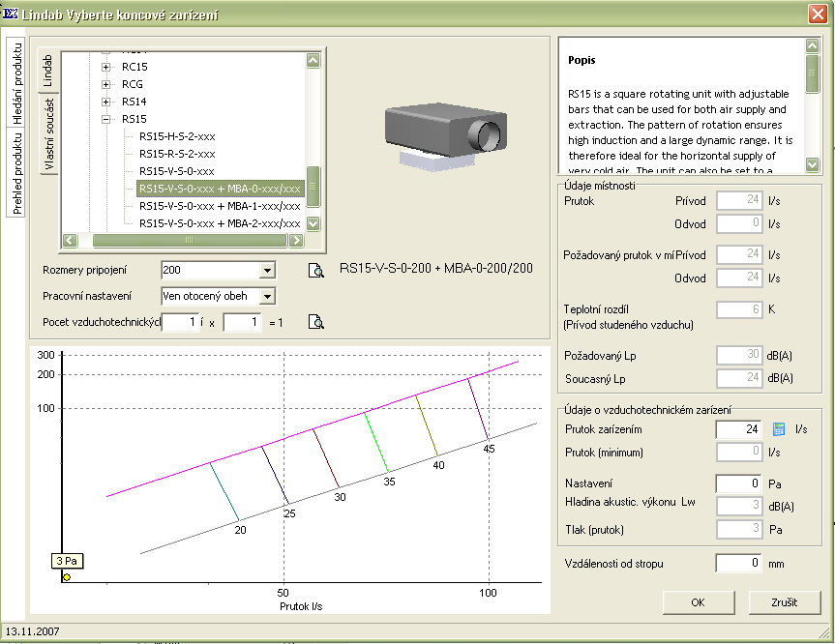Viewport: 835px width, 644px height.
Task: Click the Prutok zarízením input field
Action: pos(738,429)
